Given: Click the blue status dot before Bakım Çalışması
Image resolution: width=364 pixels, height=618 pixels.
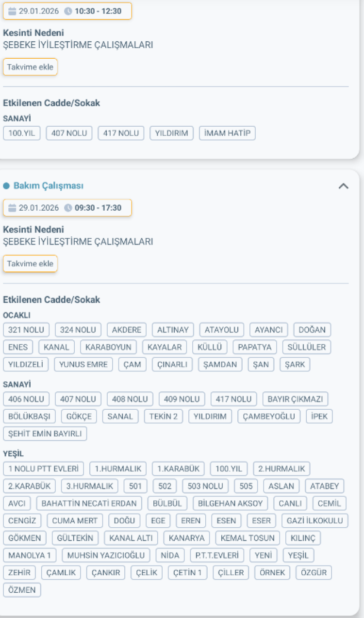Looking at the screenshot, I should tap(6, 186).
